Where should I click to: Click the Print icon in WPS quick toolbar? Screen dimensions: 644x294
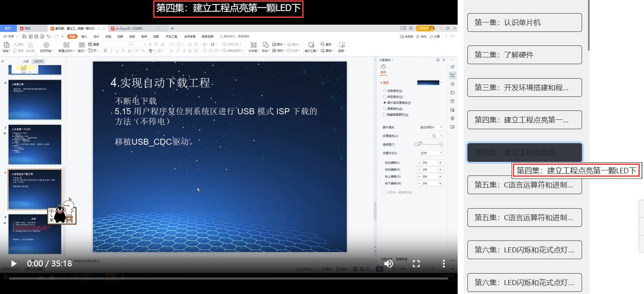[36, 37]
